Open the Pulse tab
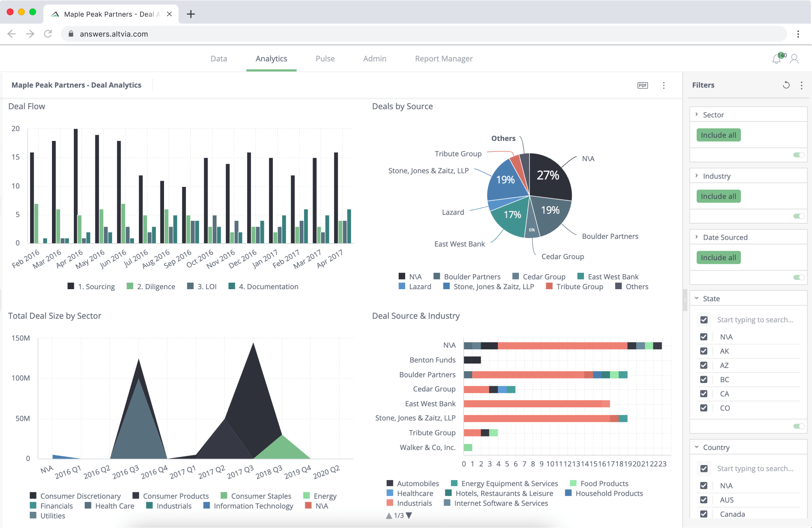 [324, 58]
